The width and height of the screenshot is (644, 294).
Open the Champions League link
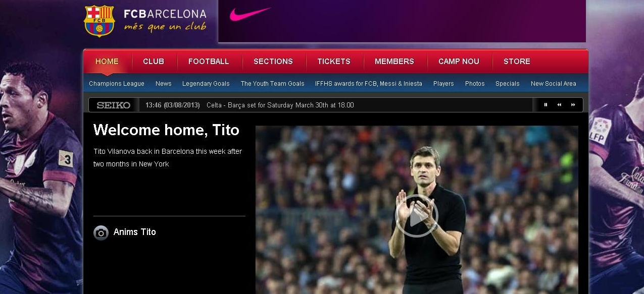coord(117,84)
